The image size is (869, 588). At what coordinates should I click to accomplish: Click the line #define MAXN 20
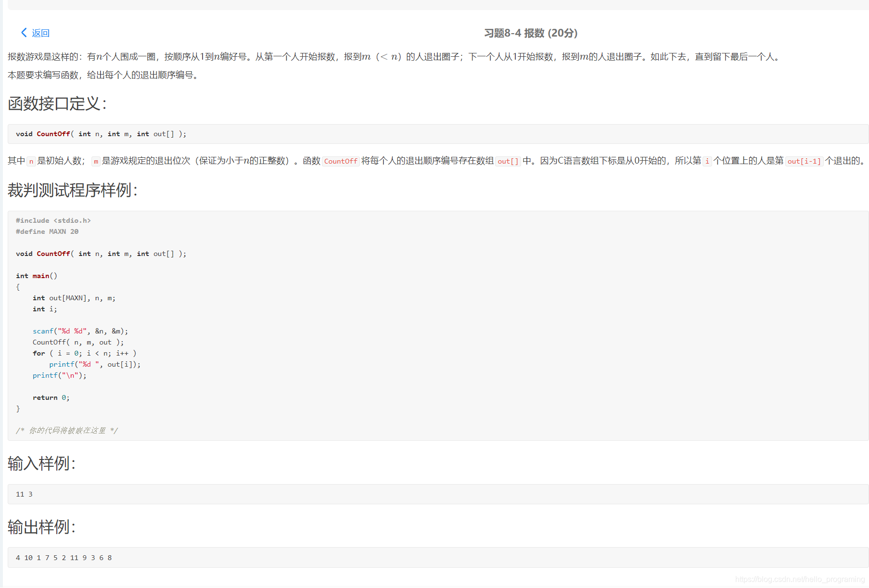47,231
